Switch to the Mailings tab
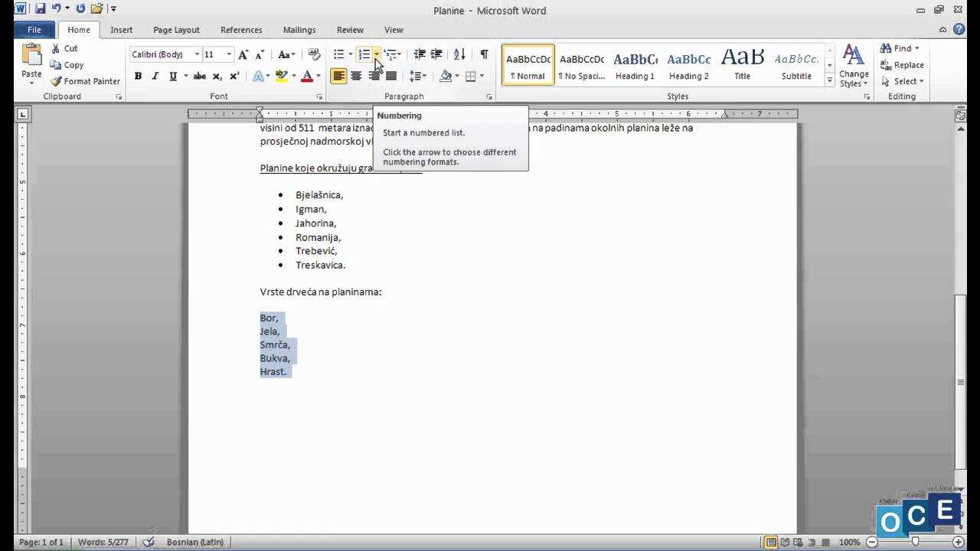 (x=299, y=30)
